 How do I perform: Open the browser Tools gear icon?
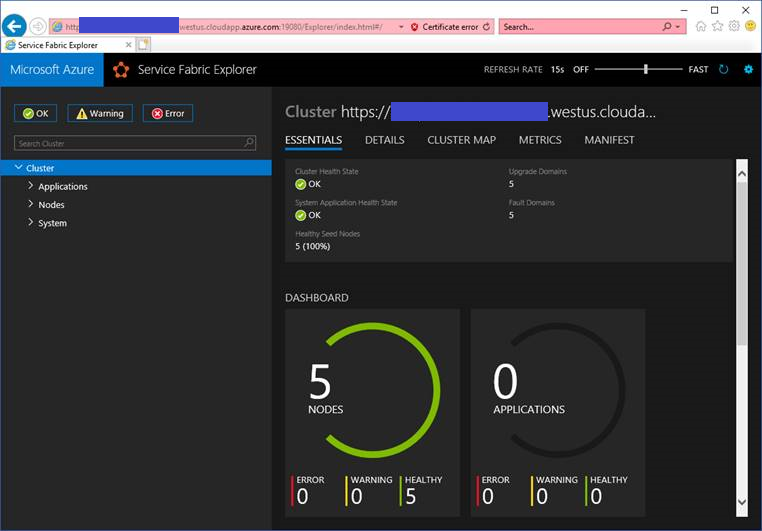pyautogui.click(x=734, y=26)
